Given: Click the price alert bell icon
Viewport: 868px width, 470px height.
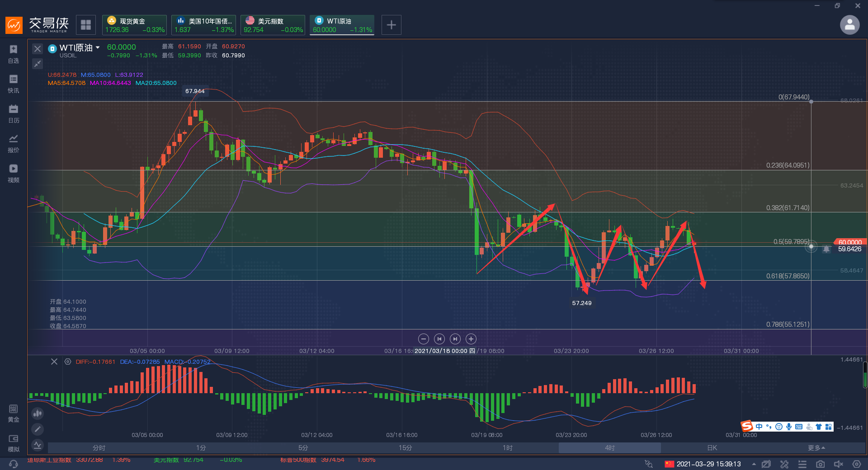Looking at the screenshot, I should click(826, 249).
